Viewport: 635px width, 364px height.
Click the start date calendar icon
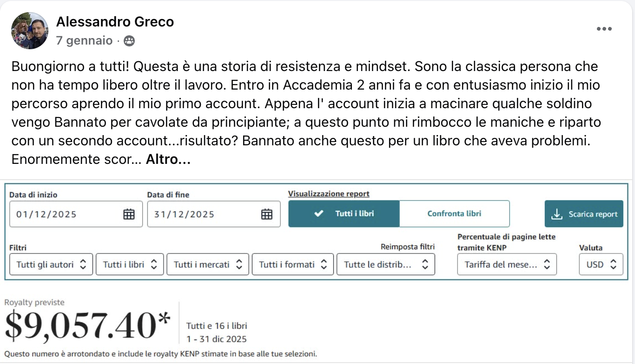[129, 214]
